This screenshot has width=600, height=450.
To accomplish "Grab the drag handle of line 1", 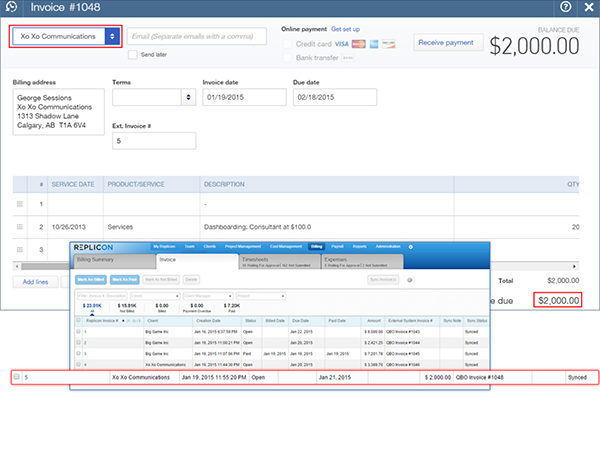I will 20,204.
